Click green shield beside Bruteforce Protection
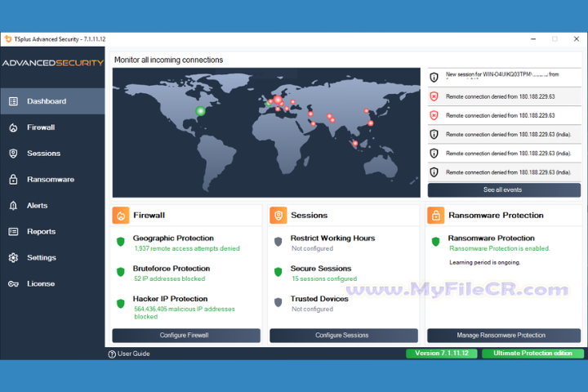 (x=120, y=272)
